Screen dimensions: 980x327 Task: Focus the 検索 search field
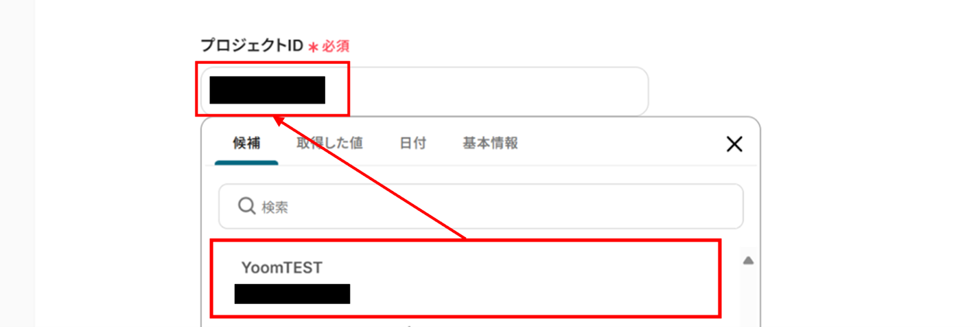pos(481,206)
